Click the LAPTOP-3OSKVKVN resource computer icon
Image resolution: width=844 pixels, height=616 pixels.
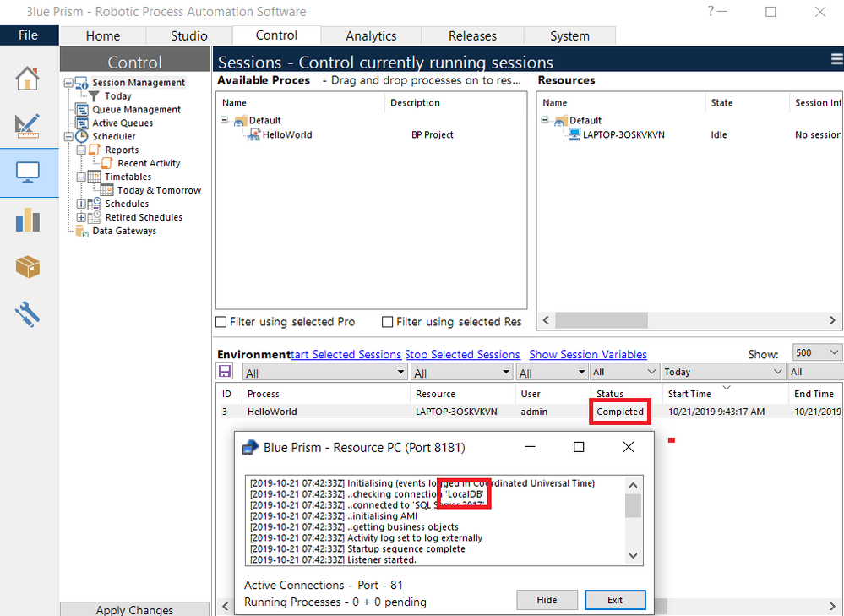[x=574, y=134]
